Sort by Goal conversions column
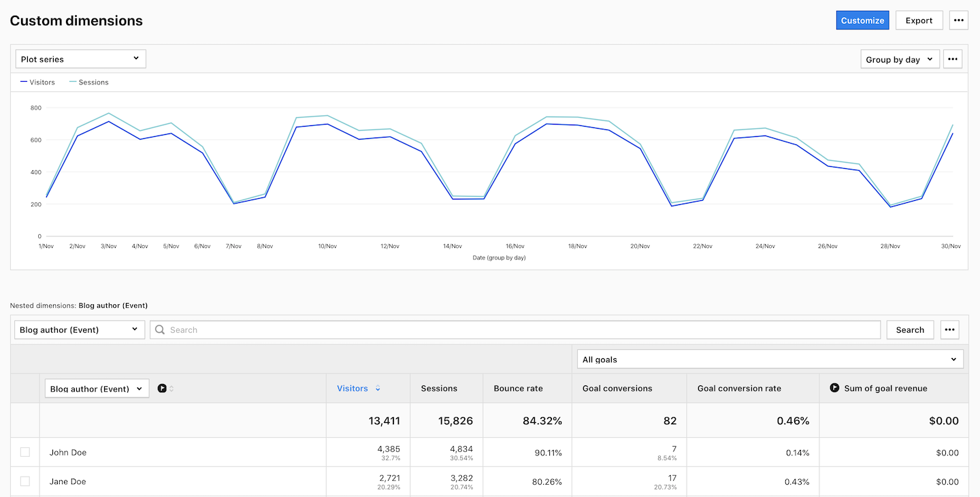 pos(617,388)
